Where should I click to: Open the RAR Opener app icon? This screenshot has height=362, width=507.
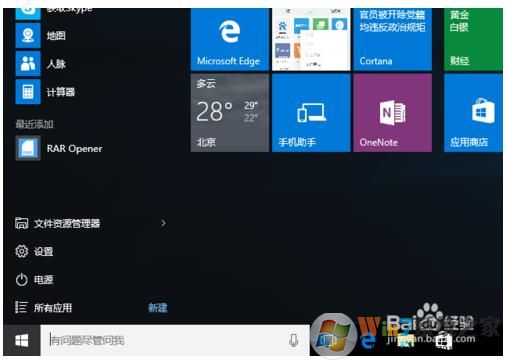tap(28, 148)
